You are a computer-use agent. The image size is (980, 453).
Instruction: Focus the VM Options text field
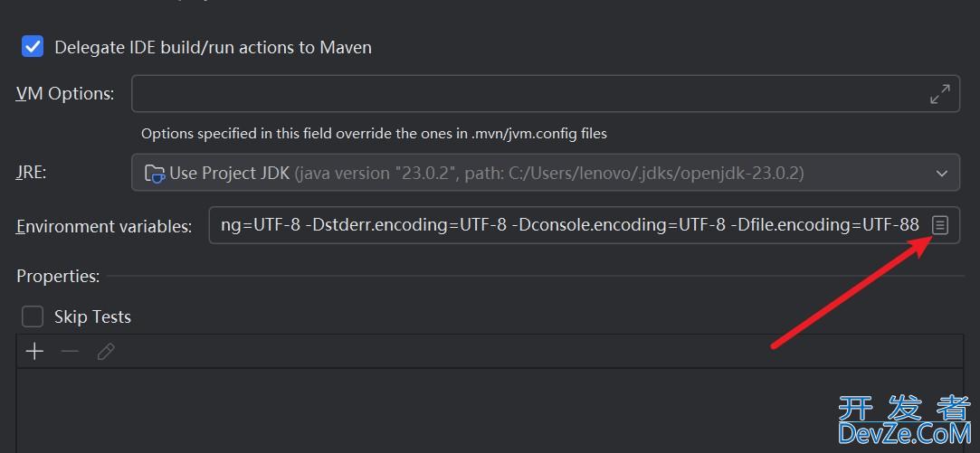[525, 94]
